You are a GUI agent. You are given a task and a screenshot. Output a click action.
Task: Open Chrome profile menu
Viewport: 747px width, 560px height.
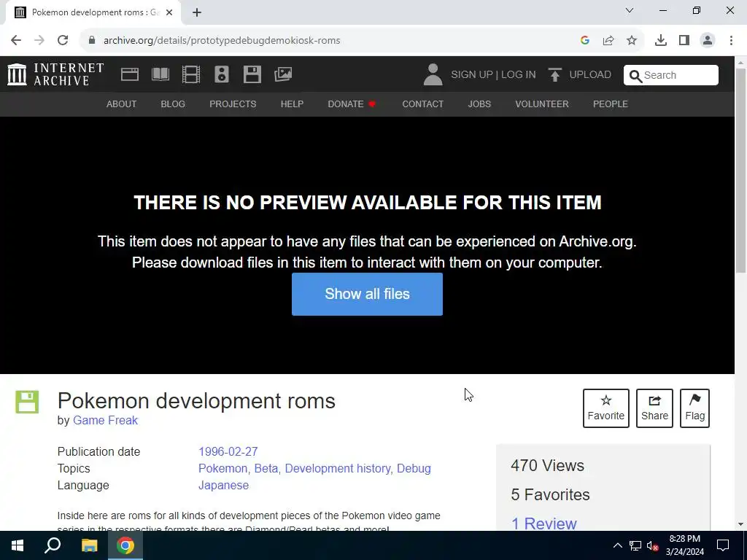(708, 40)
